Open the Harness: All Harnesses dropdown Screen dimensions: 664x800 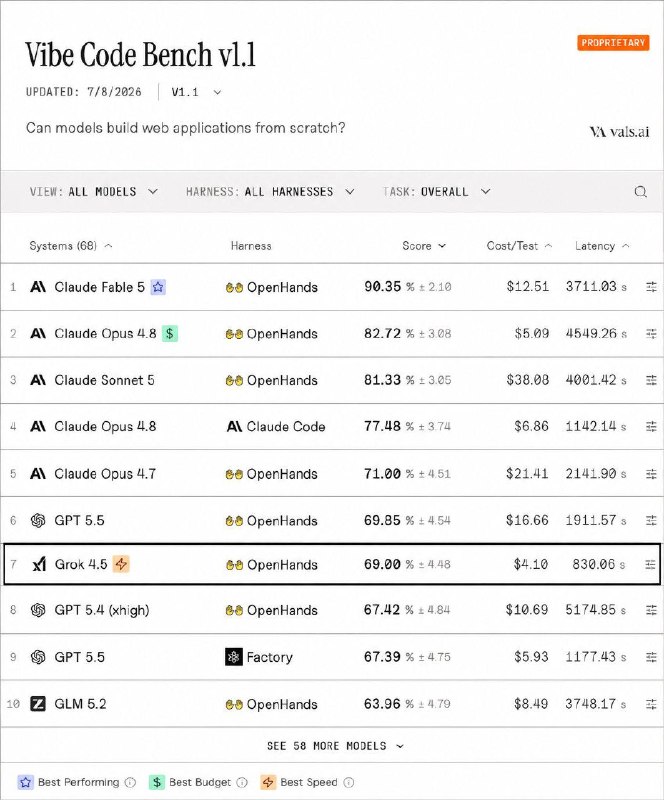coord(270,192)
